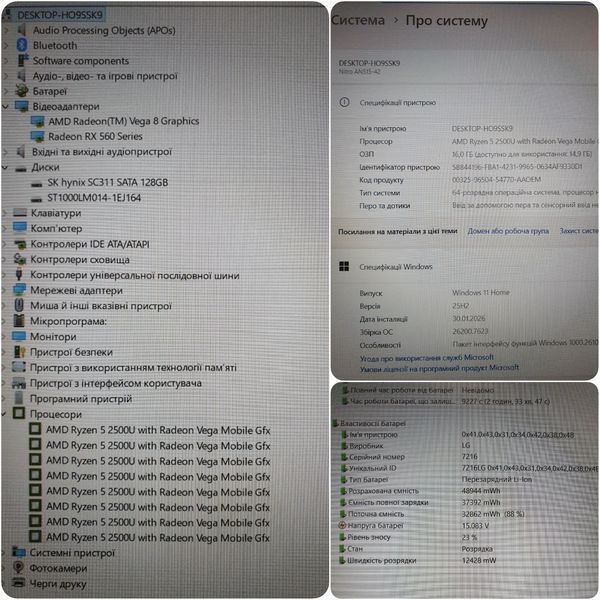
Task: Click the Специфікації пристрою header
Action: point(398,102)
